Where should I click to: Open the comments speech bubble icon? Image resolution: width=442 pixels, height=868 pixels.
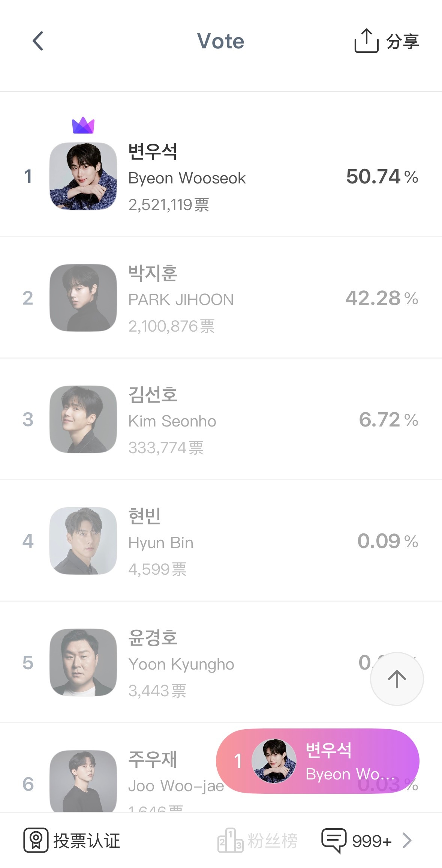334,840
